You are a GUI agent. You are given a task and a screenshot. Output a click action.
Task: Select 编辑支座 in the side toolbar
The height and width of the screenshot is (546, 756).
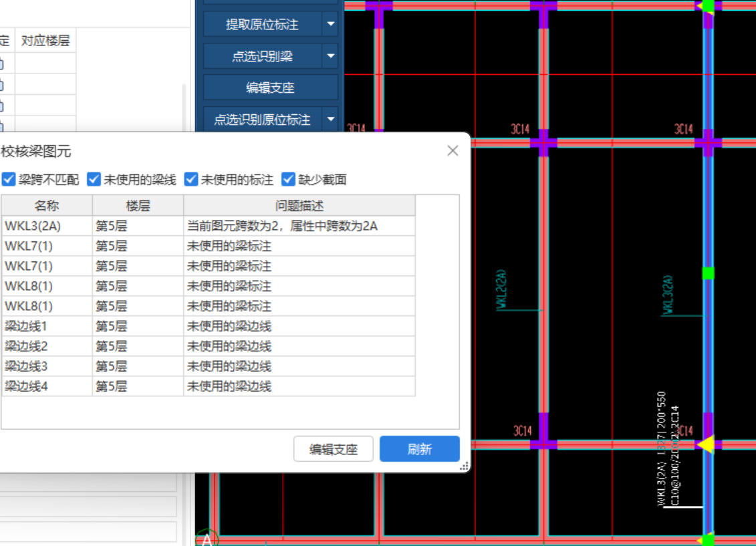[x=270, y=87]
